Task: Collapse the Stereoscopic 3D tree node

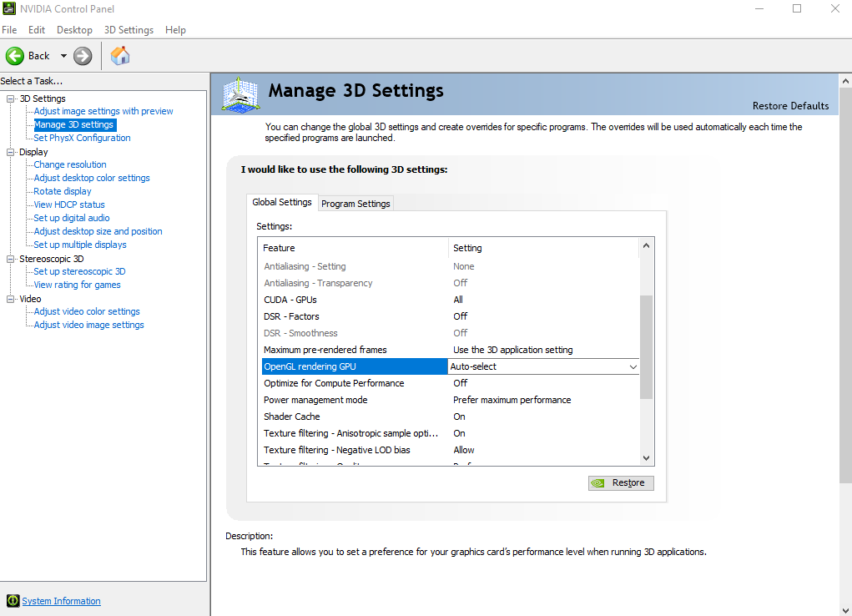Action: click(x=10, y=260)
